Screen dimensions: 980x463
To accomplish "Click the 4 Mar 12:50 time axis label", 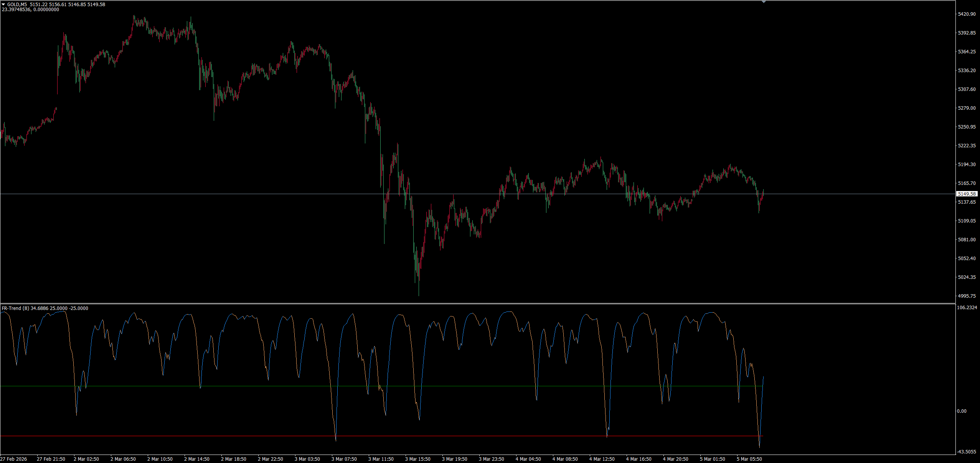I will click(602, 459).
